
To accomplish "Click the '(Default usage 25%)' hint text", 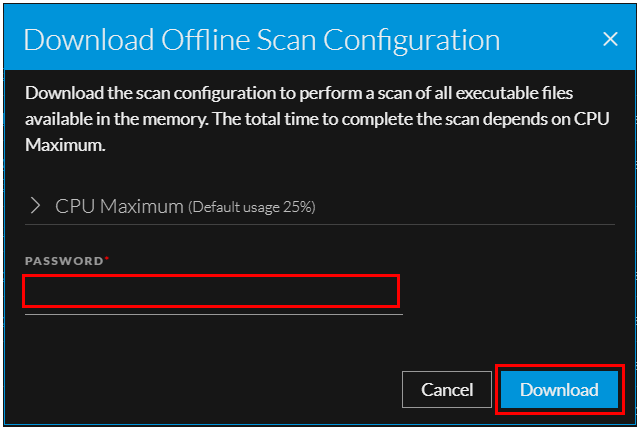I will (252, 207).
